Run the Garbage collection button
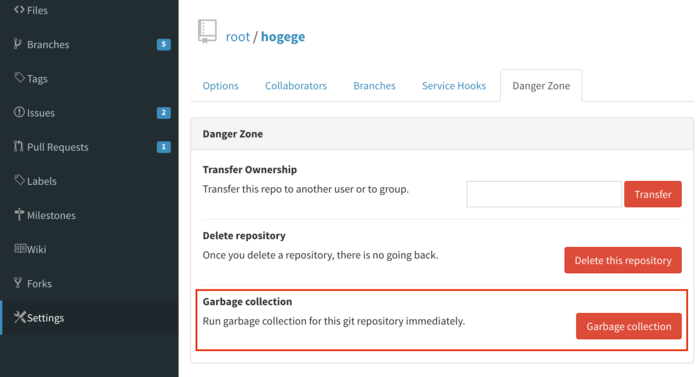Image resolution: width=700 pixels, height=377 pixels. (x=629, y=327)
